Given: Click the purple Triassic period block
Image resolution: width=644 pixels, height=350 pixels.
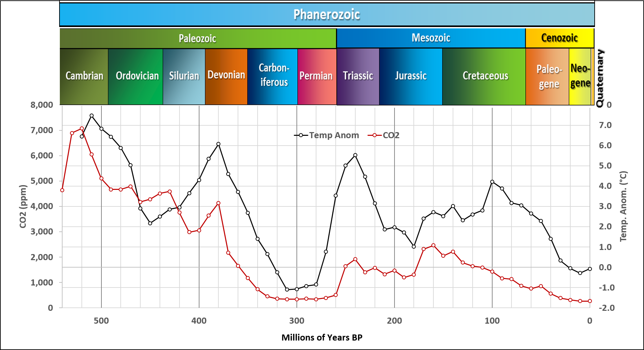Looking at the screenshot, I should (x=358, y=76).
